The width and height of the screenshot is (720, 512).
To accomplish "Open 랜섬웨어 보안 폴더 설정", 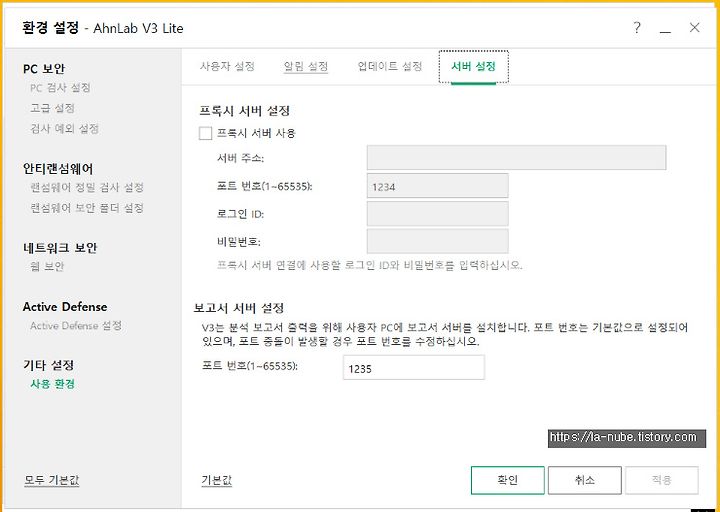I will (87, 208).
